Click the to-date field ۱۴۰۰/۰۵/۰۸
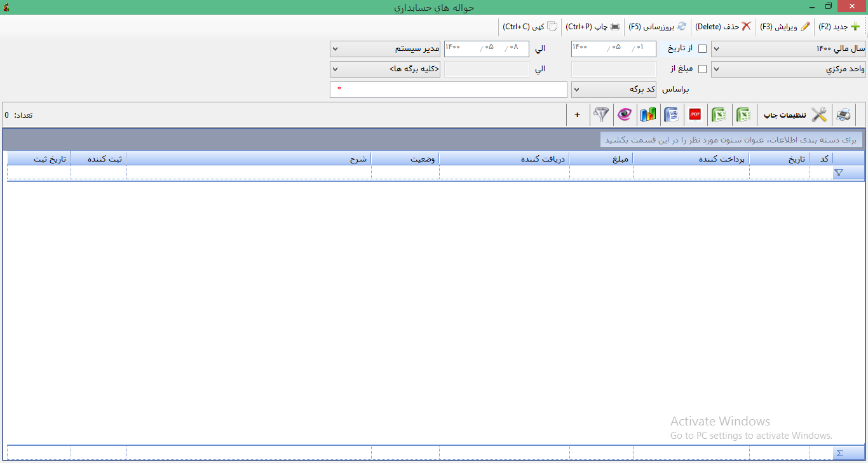 (x=486, y=49)
